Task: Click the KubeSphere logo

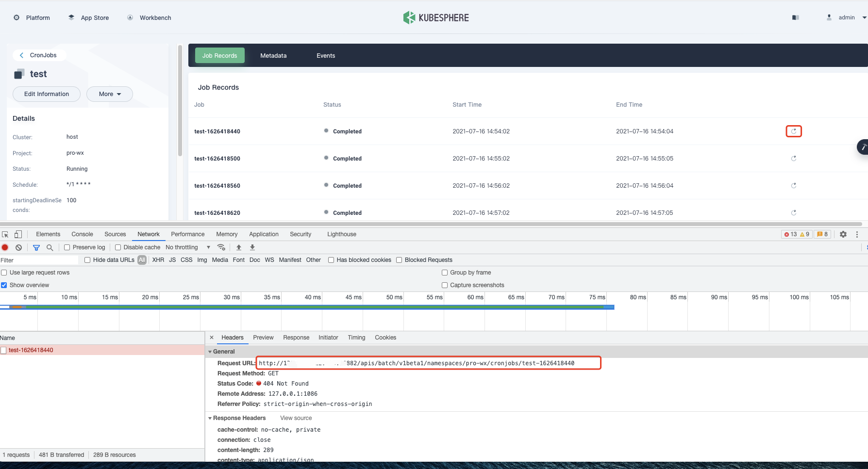Action: pos(435,17)
